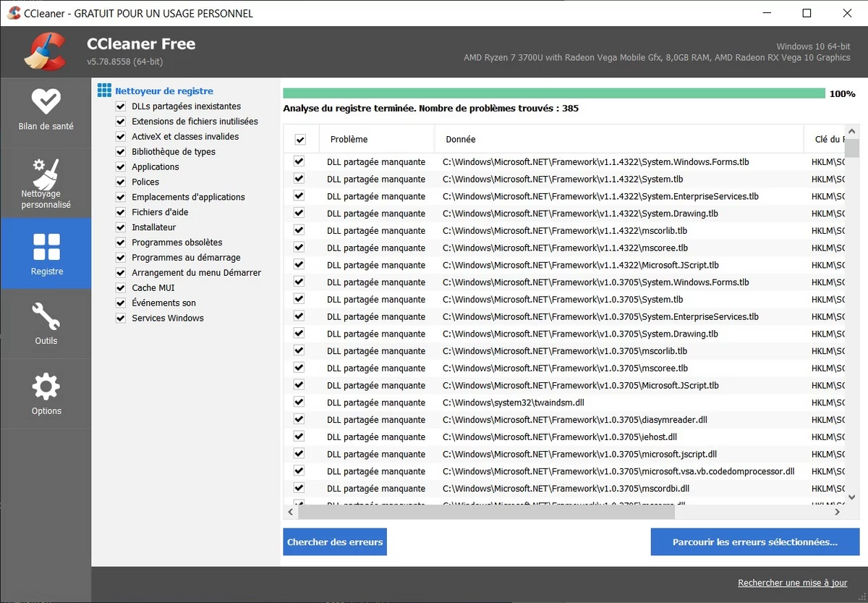The height and width of the screenshot is (603, 868).
Task: Toggle Programmes au démarrage checkbox
Action: point(121,258)
